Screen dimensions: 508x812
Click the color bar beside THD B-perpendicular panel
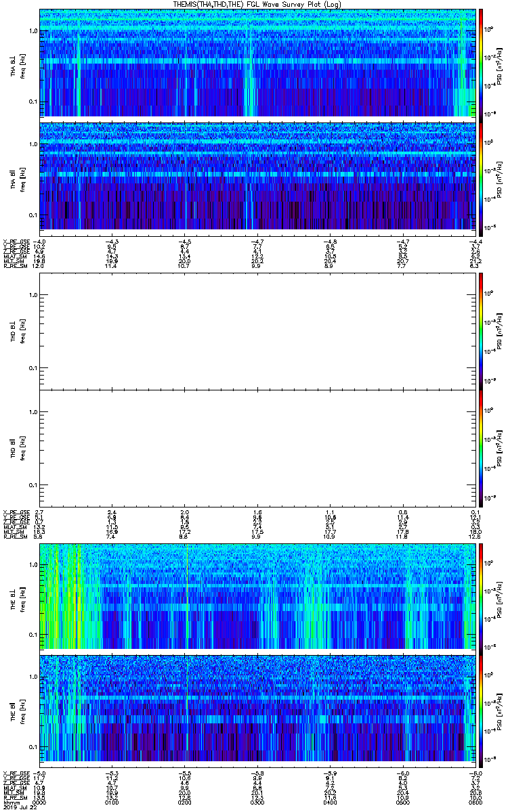pos(481,331)
